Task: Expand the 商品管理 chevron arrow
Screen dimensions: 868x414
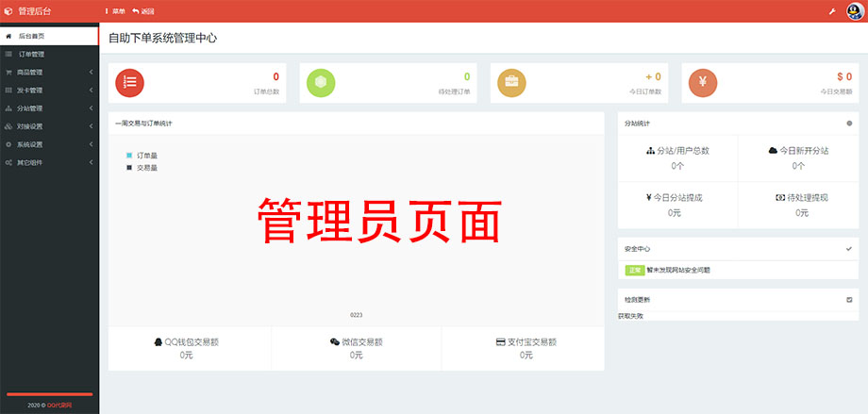Action: [92, 72]
